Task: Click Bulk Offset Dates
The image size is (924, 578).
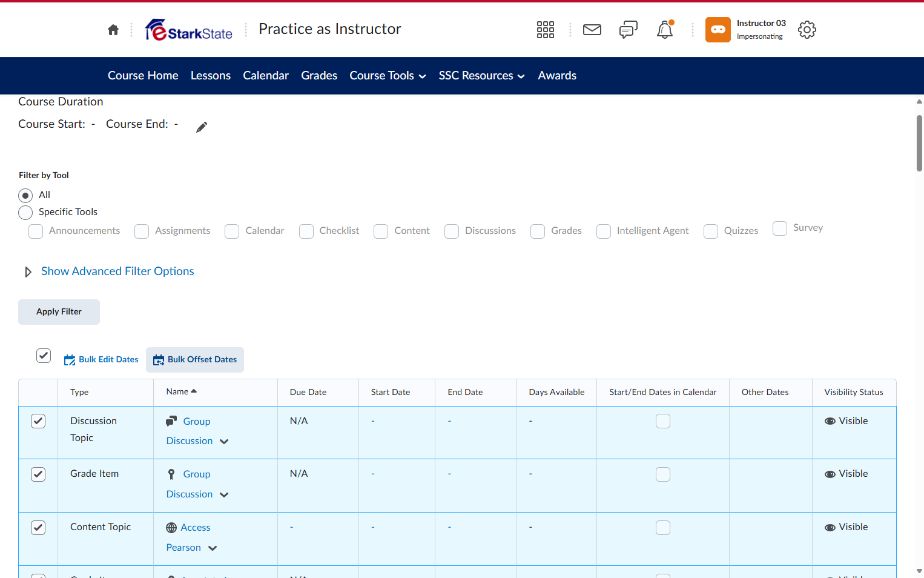Action: coord(195,360)
